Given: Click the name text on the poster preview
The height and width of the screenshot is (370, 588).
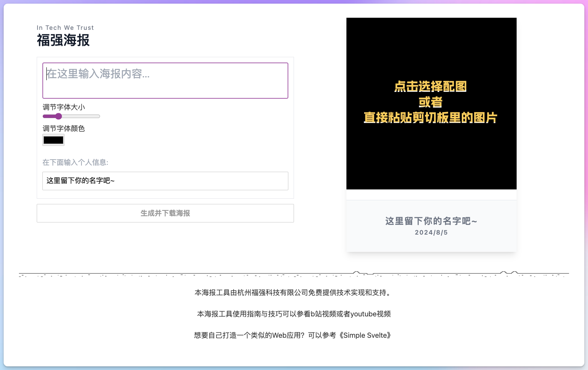Looking at the screenshot, I should coord(431,221).
